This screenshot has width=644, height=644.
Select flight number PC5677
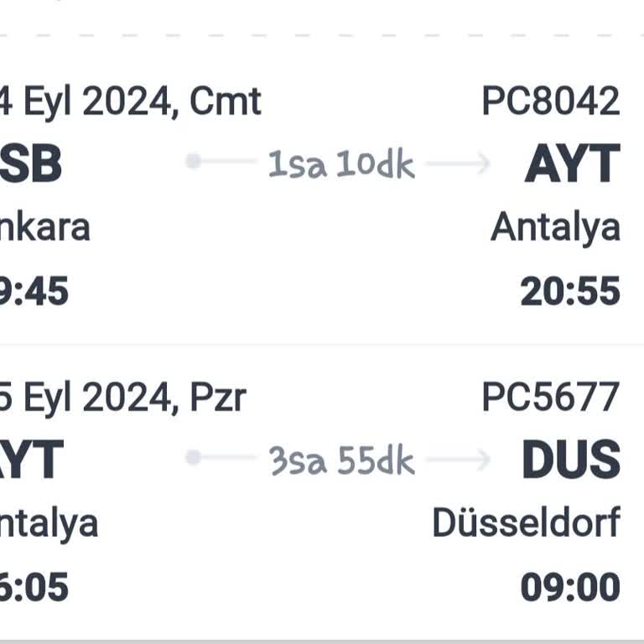click(550, 397)
